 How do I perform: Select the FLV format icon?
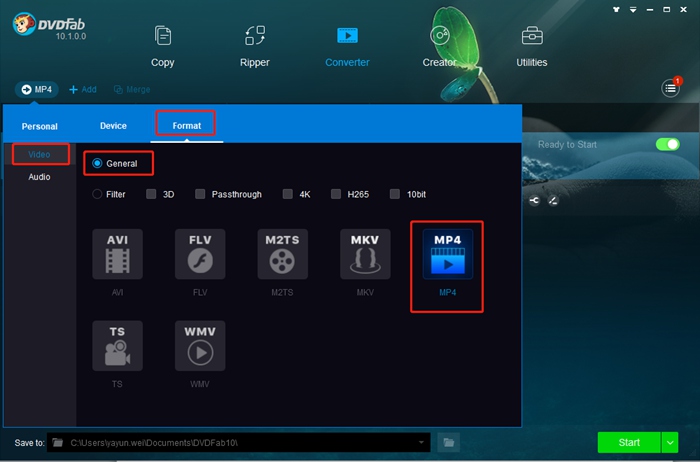(x=200, y=254)
